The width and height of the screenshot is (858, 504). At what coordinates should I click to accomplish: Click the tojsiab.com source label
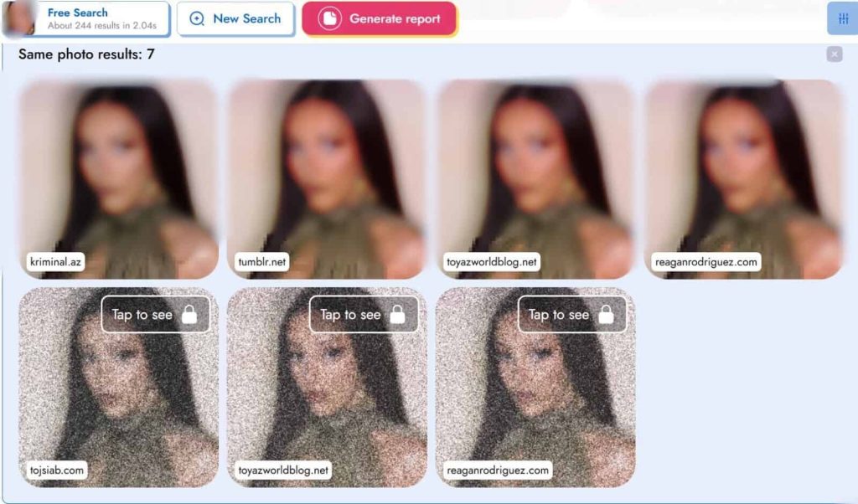[57, 471]
